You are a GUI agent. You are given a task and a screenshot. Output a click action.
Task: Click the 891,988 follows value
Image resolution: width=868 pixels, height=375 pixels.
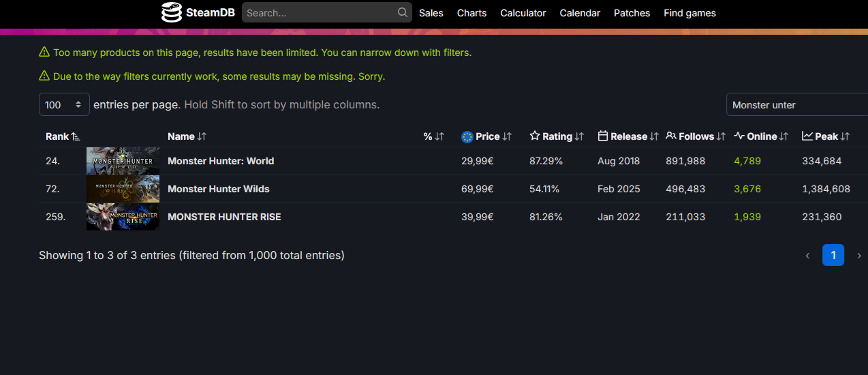click(x=685, y=161)
